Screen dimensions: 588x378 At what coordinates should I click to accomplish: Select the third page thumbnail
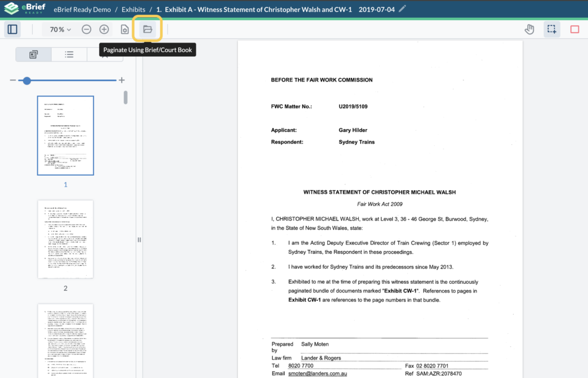point(65,341)
